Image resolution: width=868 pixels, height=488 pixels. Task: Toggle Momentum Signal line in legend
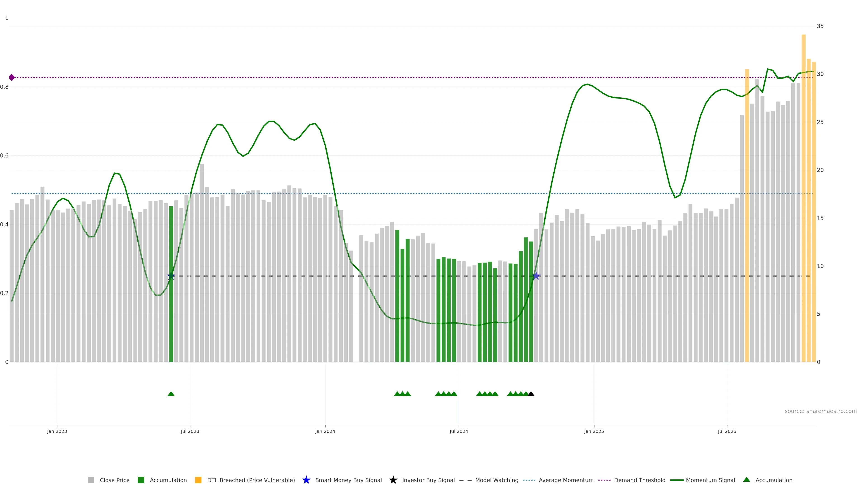coord(710,480)
